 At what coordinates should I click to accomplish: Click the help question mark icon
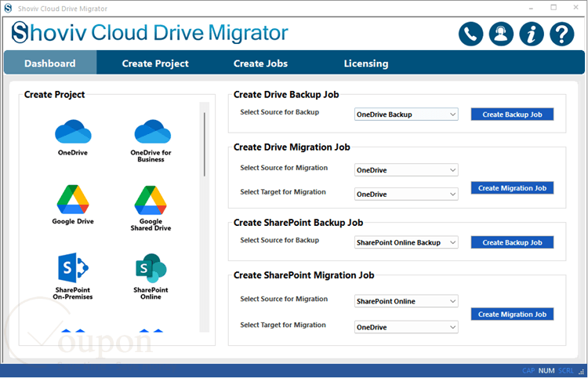point(562,34)
